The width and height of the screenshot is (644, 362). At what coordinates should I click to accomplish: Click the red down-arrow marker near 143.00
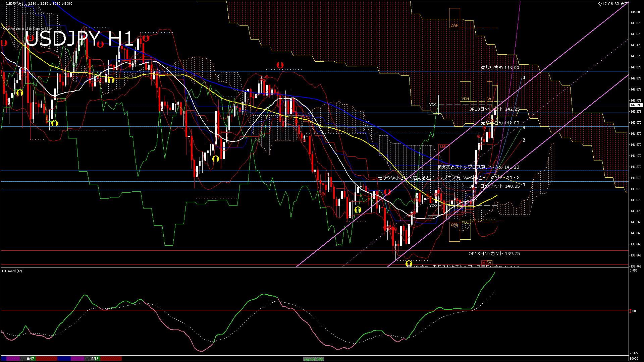pos(280,65)
